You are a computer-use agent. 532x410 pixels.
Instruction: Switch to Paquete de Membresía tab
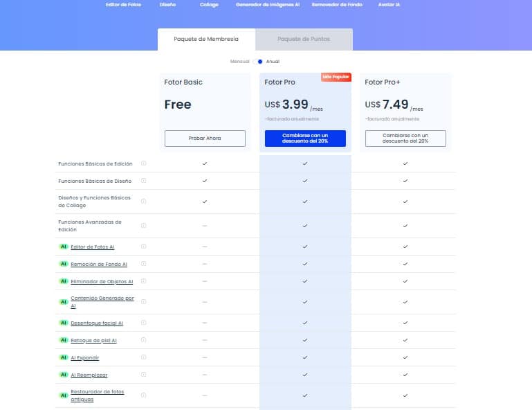click(206, 39)
